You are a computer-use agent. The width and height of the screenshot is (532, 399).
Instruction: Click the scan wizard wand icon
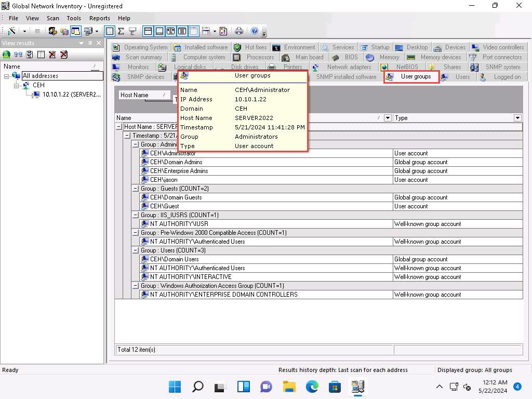click(12, 31)
